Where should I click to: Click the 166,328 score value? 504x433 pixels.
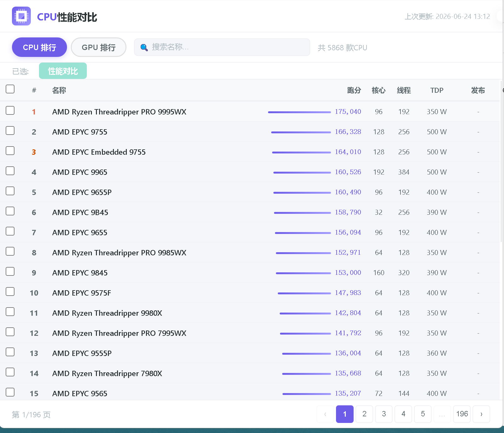[348, 132]
